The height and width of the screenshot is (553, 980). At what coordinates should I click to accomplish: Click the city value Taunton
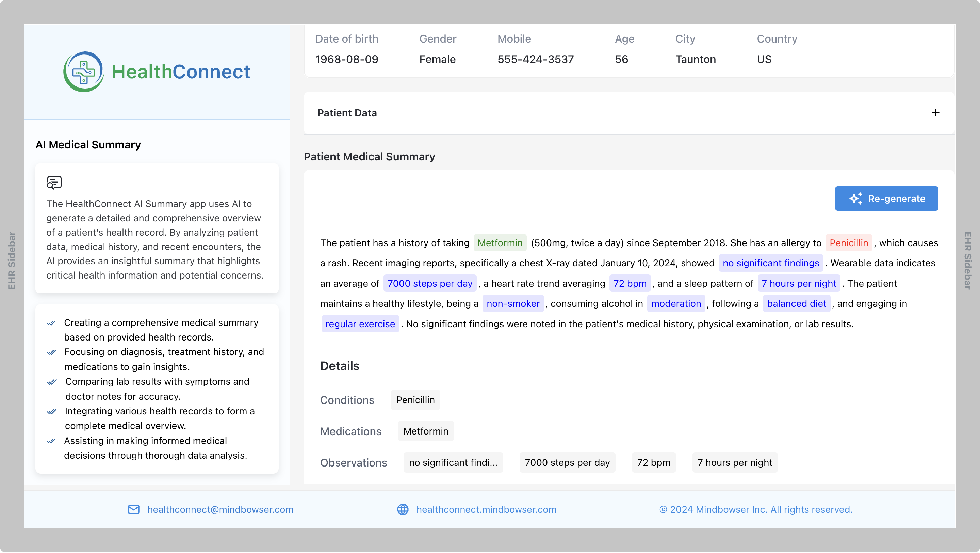(696, 59)
